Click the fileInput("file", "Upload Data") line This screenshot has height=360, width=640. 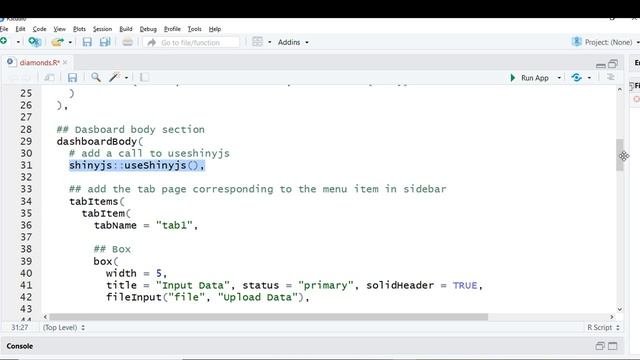click(x=208, y=297)
